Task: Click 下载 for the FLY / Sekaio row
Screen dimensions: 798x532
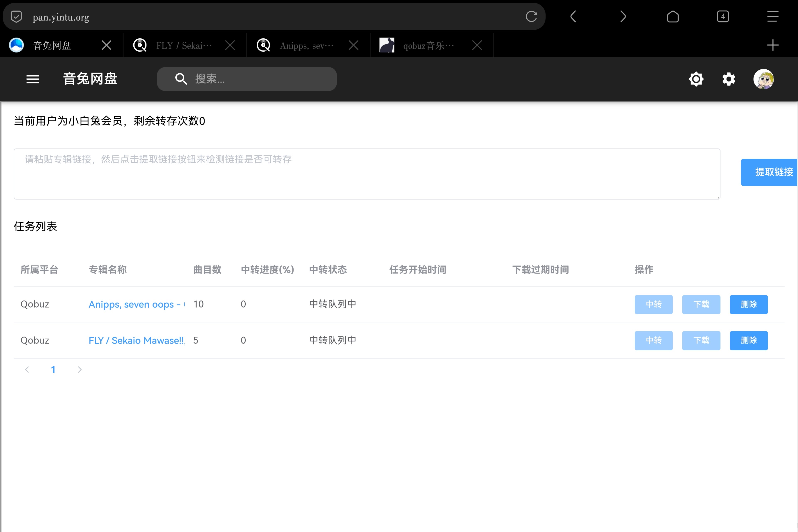Action: pos(701,340)
